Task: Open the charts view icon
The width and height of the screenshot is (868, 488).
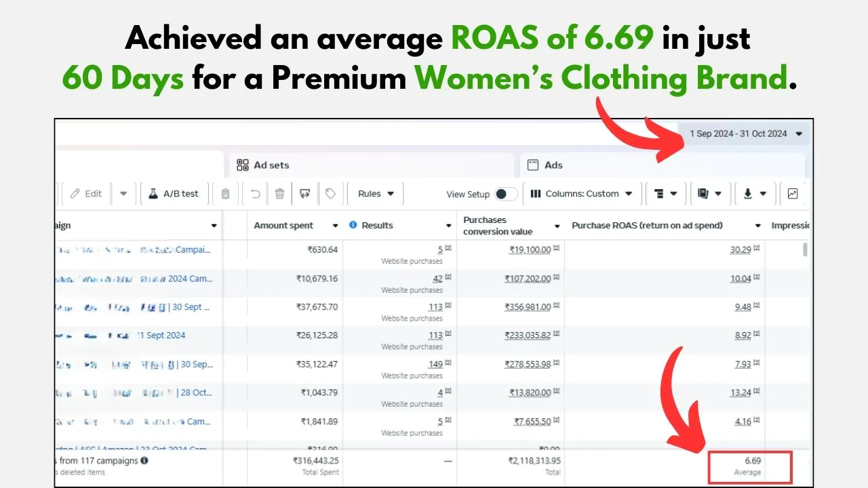Action: pos(793,194)
